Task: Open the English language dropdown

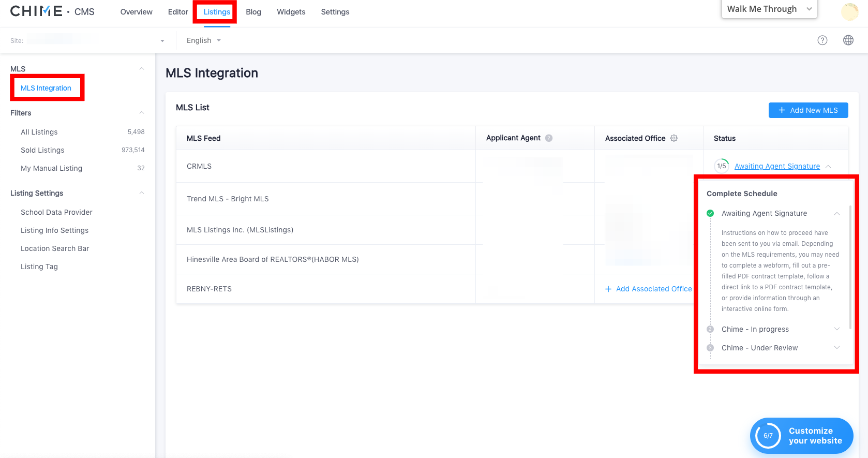Action: [x=203, y=40]
